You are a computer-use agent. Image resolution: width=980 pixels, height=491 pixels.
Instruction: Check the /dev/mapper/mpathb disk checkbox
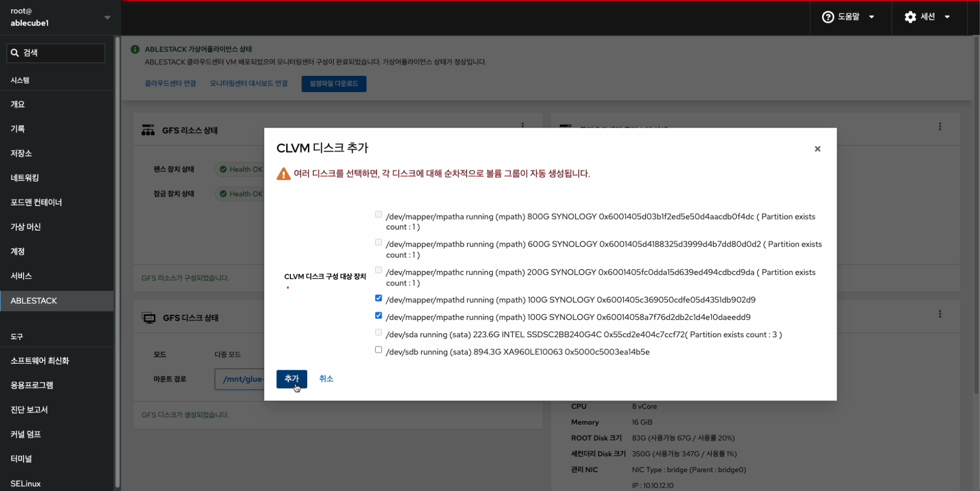point(378,243)
